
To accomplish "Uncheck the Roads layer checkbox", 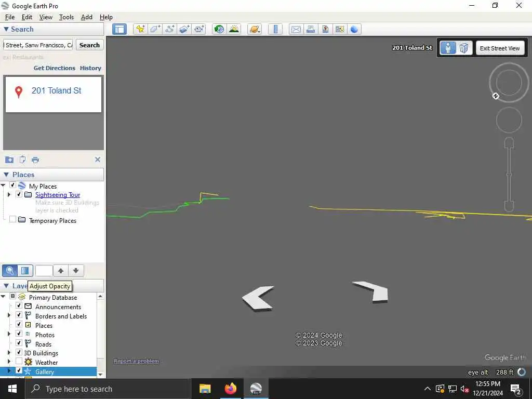I will coord(19,343).
